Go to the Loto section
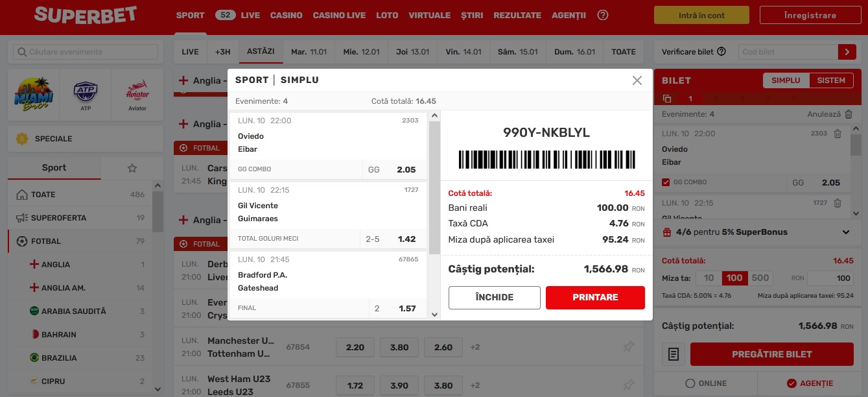 [387, 15]
